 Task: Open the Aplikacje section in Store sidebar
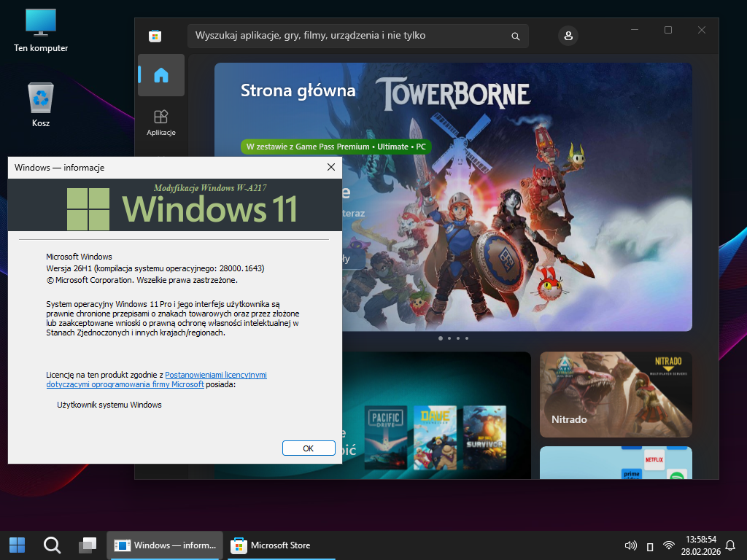[x=161, y=122]
